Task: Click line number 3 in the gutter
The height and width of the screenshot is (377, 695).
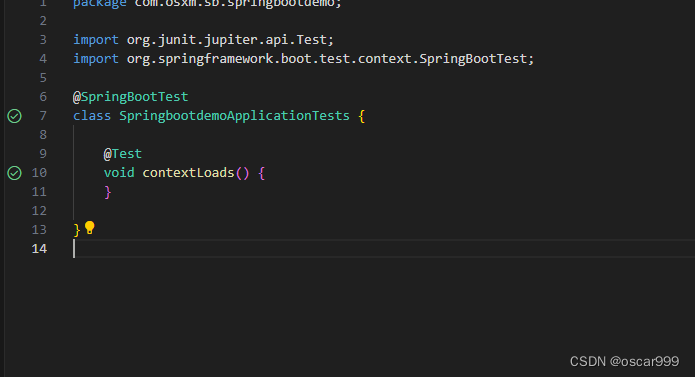Action: pyautogui.click(x=43, y=39)
